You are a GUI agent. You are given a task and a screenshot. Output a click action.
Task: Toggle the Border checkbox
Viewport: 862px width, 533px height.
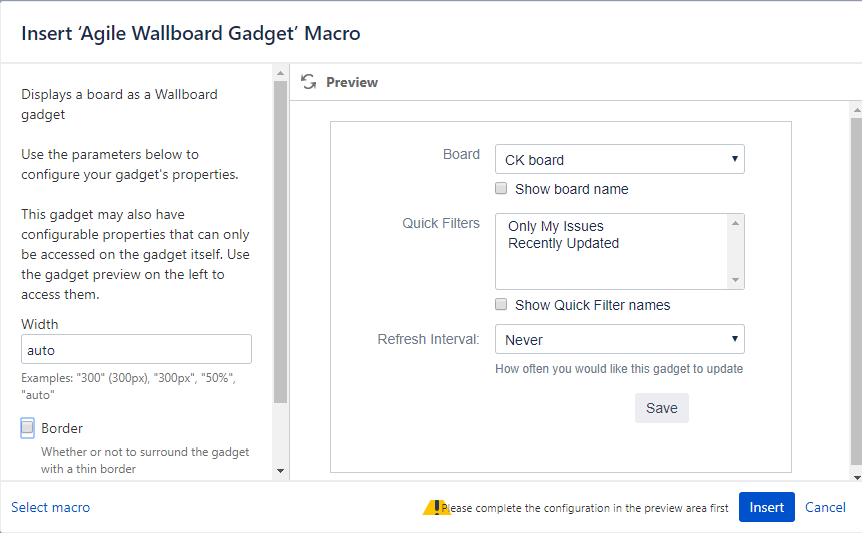coord(28,428)
